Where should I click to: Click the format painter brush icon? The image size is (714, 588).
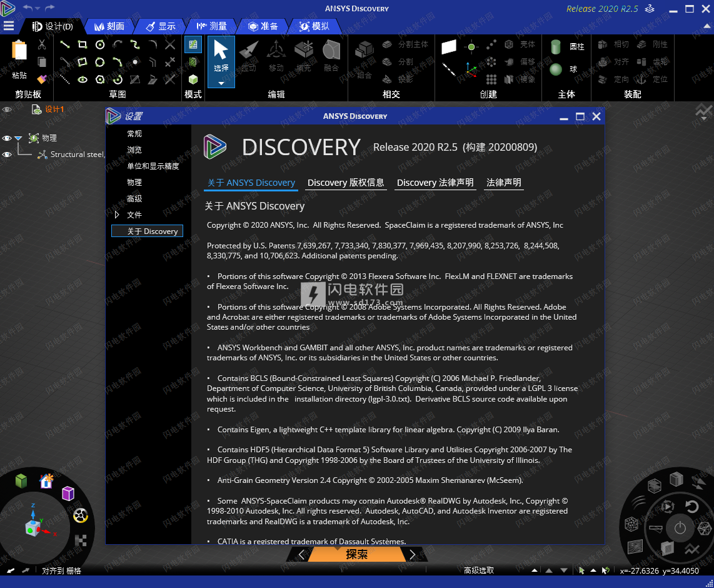pyautogui.click(x=41, y=79)
